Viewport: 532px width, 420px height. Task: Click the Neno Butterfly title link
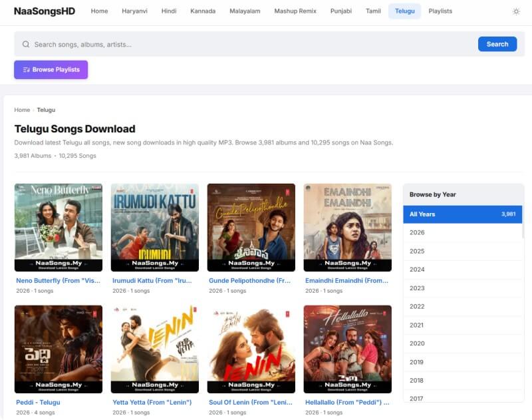pyautogui.click(x=58, y=281)
